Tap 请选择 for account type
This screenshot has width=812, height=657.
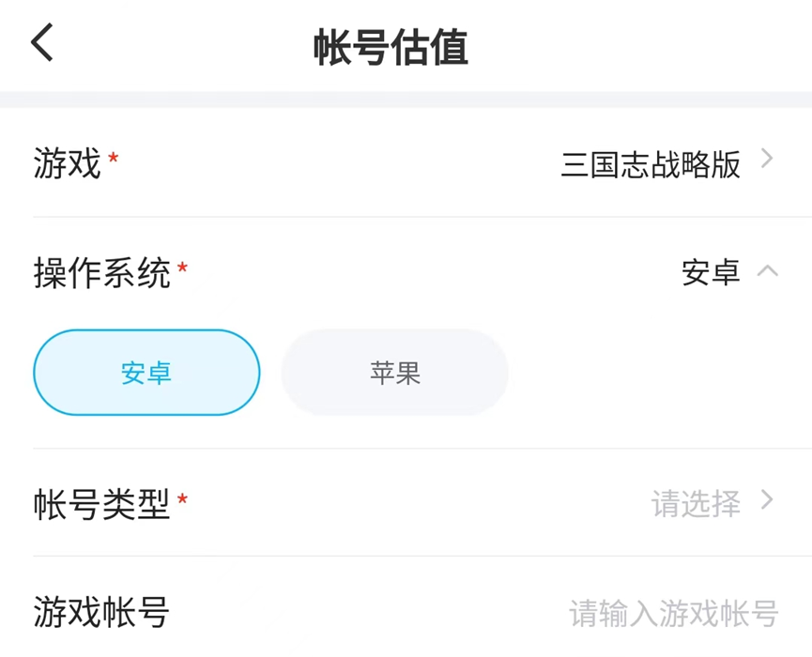pyautogui.click(x=696, y=504)
